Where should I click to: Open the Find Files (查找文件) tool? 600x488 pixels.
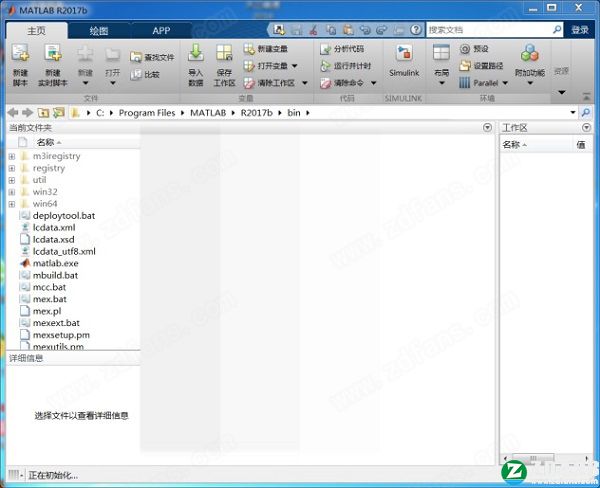[x=152, y=57]
